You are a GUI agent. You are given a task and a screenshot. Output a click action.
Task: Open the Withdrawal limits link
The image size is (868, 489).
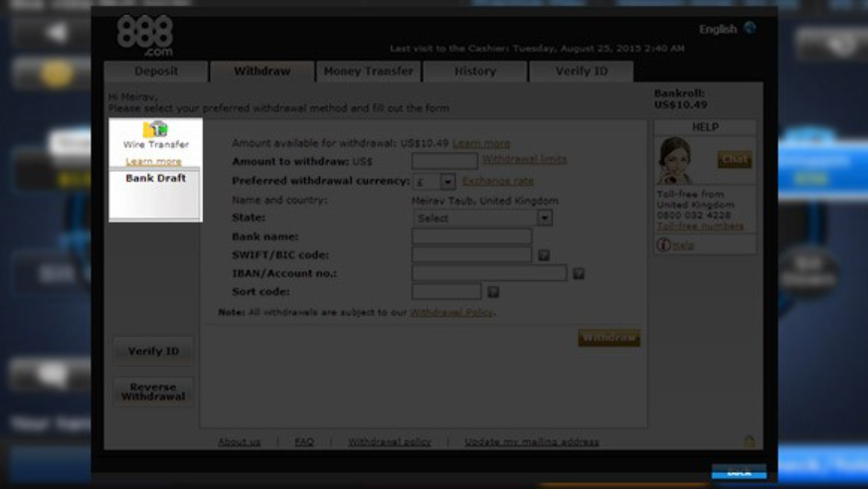pos(525,159)
